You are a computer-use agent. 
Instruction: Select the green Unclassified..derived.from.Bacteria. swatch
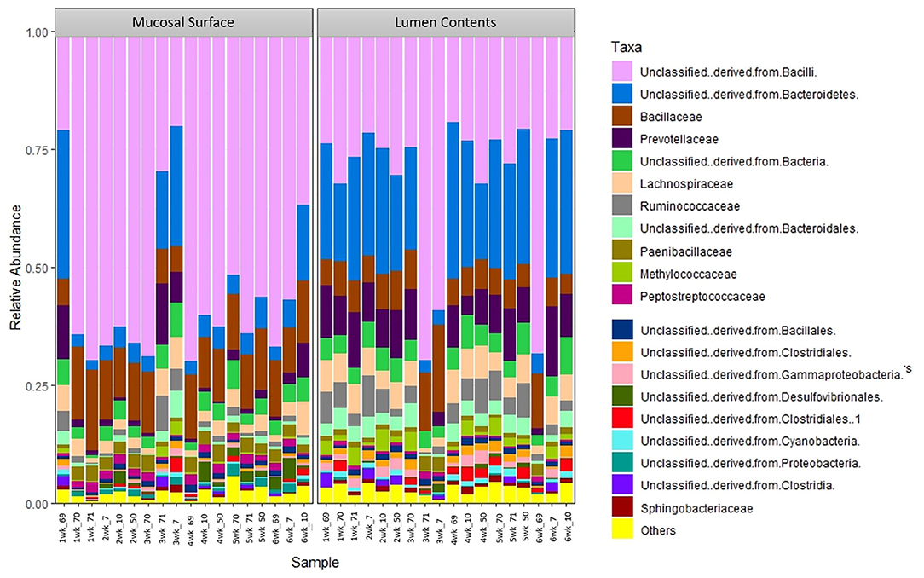point(621,161)
